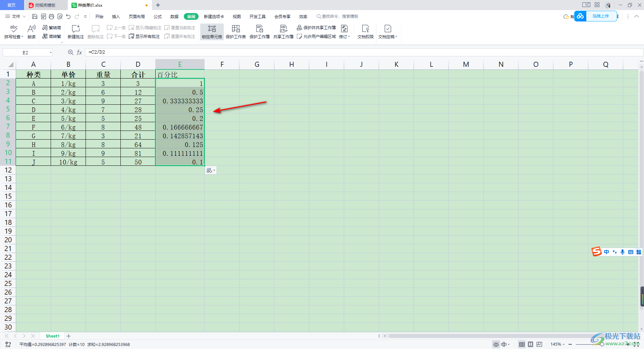Select the 百分比 header cell
The height and width of the screenshot is (349, 644).
(180, 74)
